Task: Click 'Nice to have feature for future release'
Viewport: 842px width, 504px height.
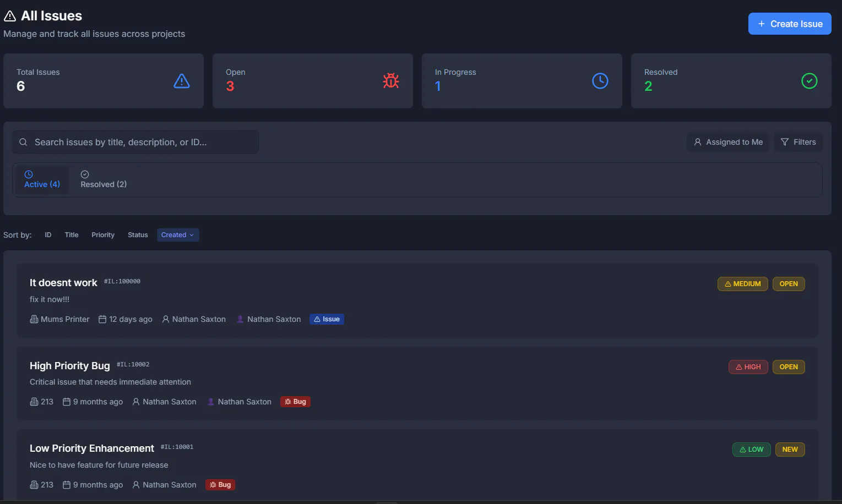Action: 99,465
